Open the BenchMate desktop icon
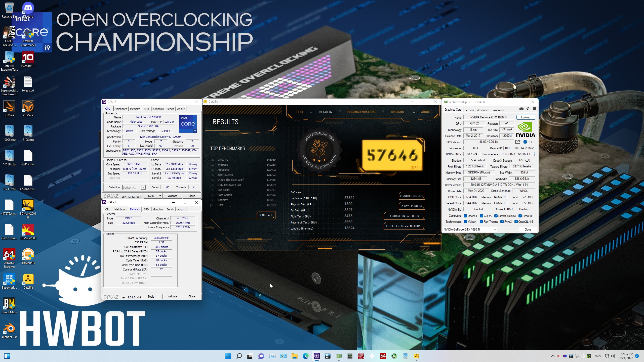Viewport: 644px width, 362px height. [9, 306]
